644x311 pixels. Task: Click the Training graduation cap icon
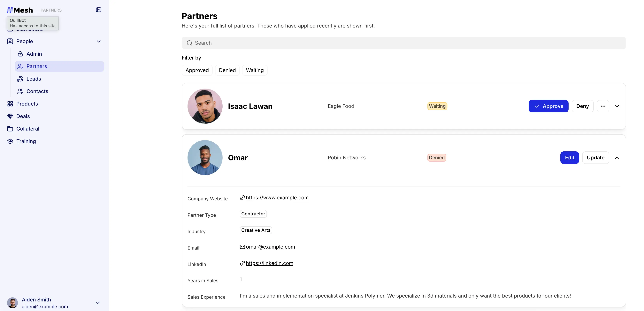(x=10, y=141)
